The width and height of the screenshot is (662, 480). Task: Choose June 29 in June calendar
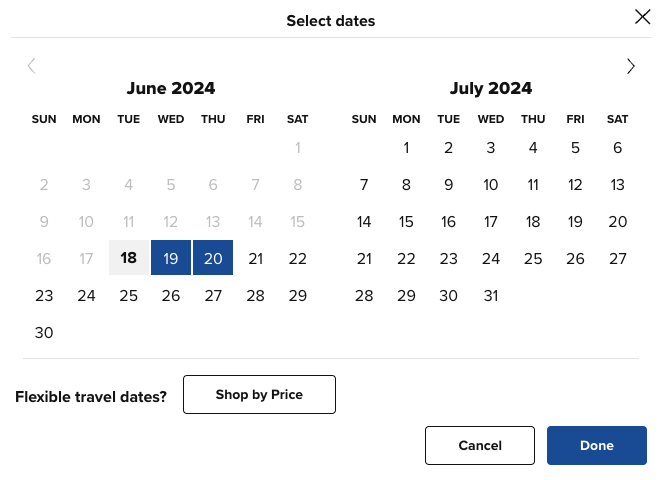[297, 295]
